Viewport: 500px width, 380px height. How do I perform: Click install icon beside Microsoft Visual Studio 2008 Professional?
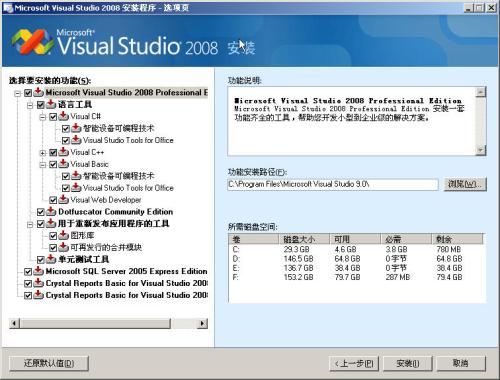(39, 92)
